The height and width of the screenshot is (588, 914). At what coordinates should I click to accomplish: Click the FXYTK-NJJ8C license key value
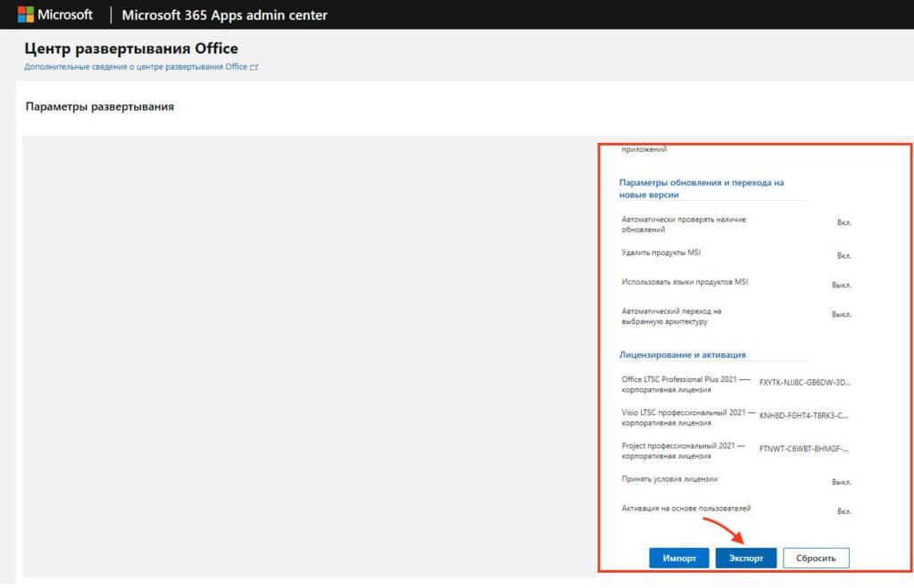click(805, 382)
